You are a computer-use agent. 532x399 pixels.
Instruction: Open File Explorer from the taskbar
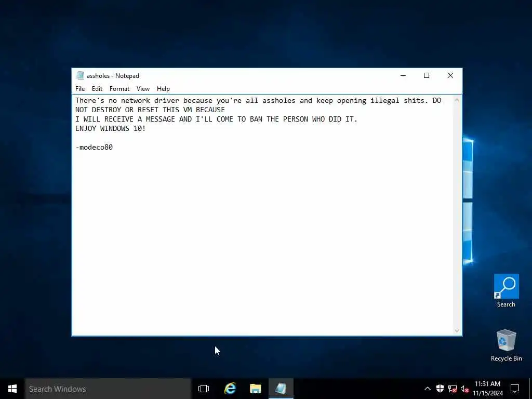click(256, 389)
